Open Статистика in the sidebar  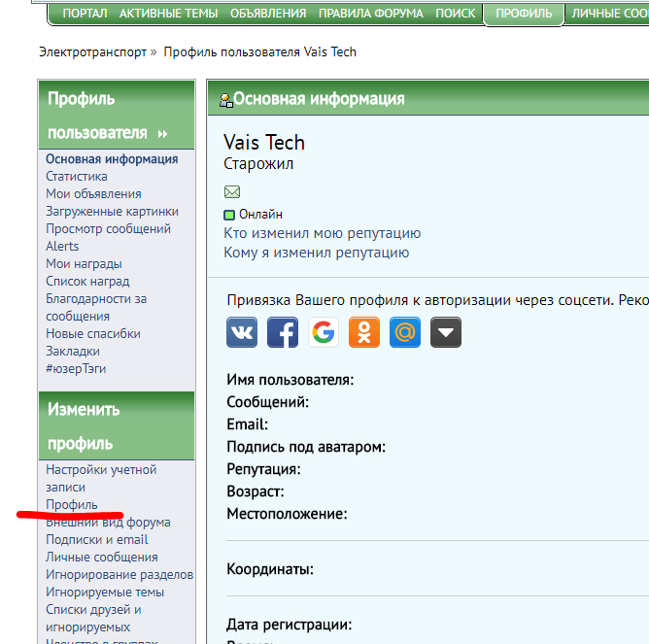[77, 176]
